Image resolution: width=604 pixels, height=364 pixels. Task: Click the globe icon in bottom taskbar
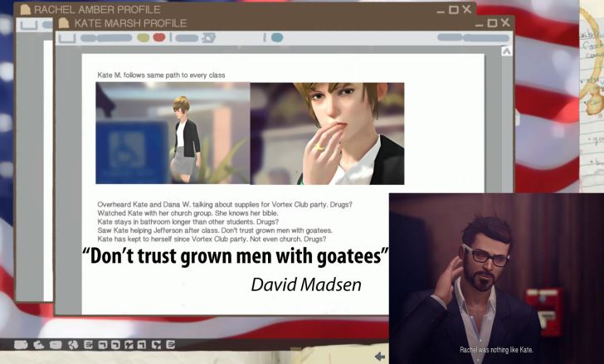pos(73,345)
